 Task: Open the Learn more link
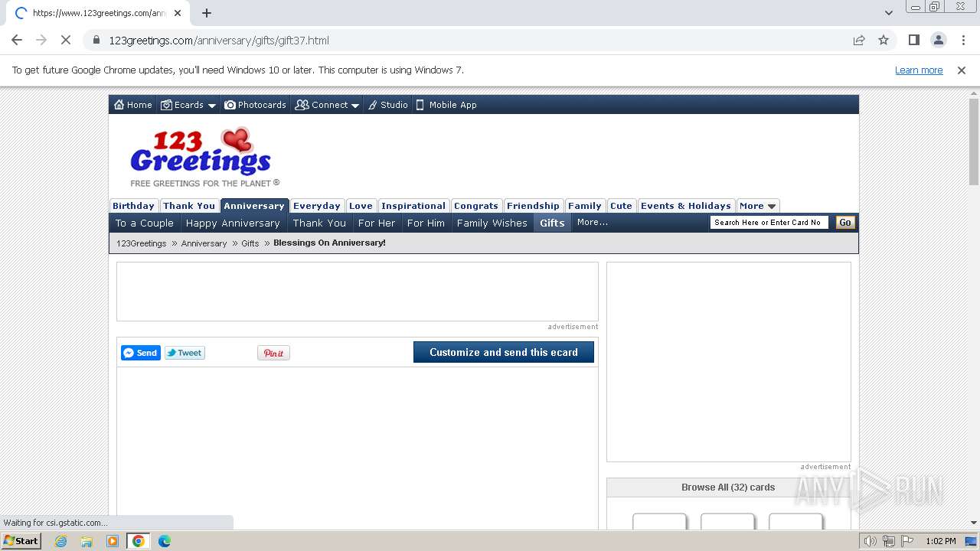click(919, 70)
